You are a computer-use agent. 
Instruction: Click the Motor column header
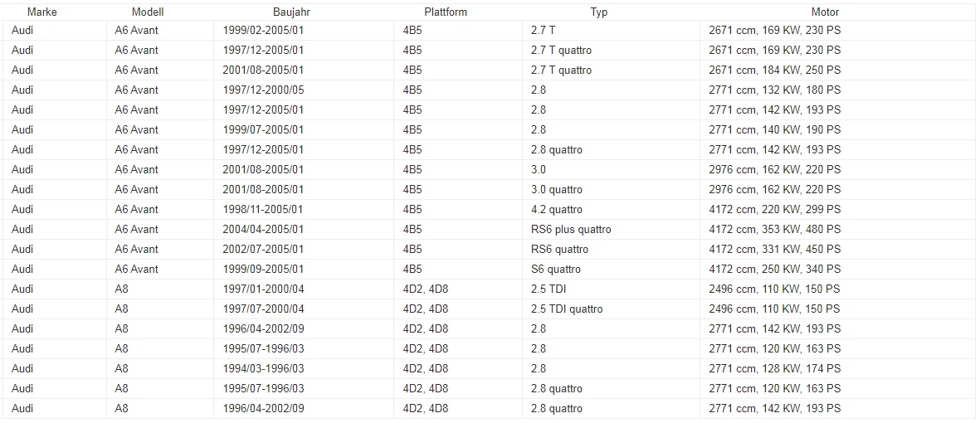click(x=825, y=12)
